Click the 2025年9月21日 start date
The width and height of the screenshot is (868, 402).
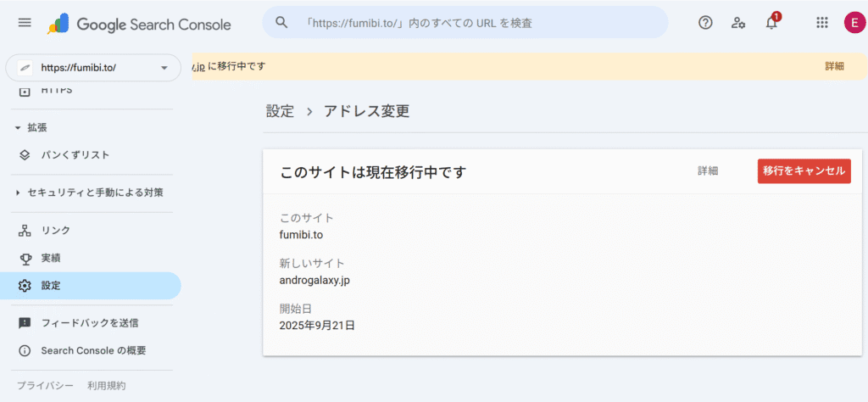pos(317,325)
